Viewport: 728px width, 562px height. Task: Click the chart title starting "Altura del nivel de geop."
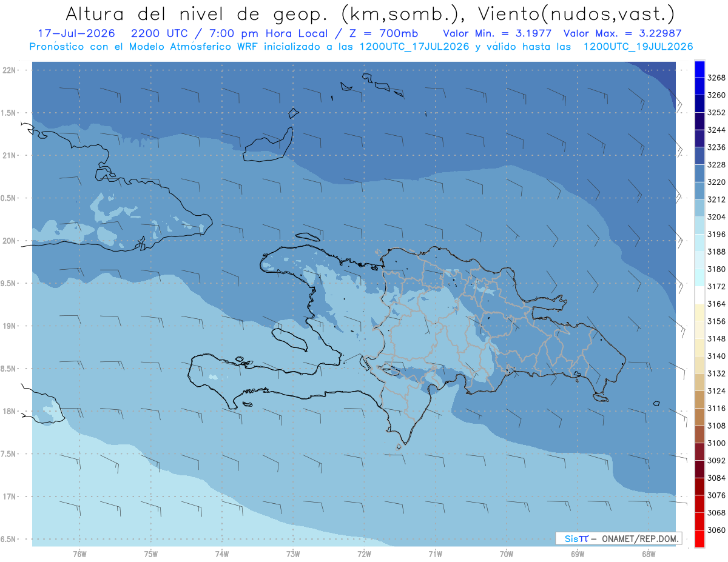click(x=369, y=13)
